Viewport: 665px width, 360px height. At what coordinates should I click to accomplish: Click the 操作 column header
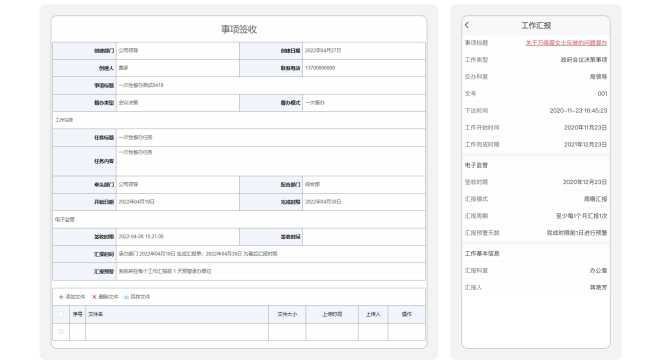pos(407,314)
